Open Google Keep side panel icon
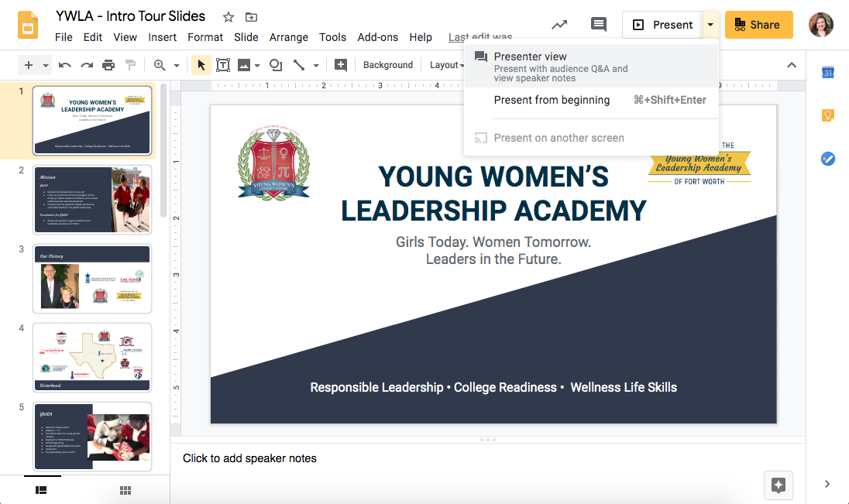 tap(828, 115)
